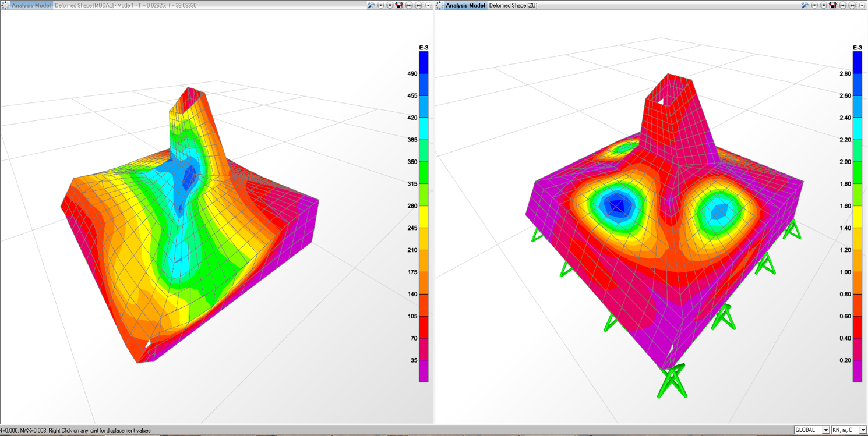This screenshot has width=868, height=436.
Task: Stop animation in left modal view
Action: pyautogui.click(x=390, y=5)
